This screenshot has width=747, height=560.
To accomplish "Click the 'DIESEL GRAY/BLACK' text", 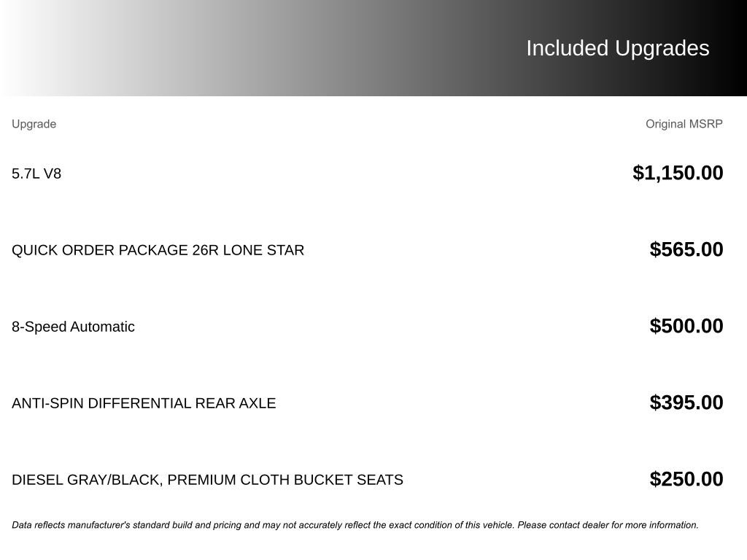I will [x=88, y=480].
